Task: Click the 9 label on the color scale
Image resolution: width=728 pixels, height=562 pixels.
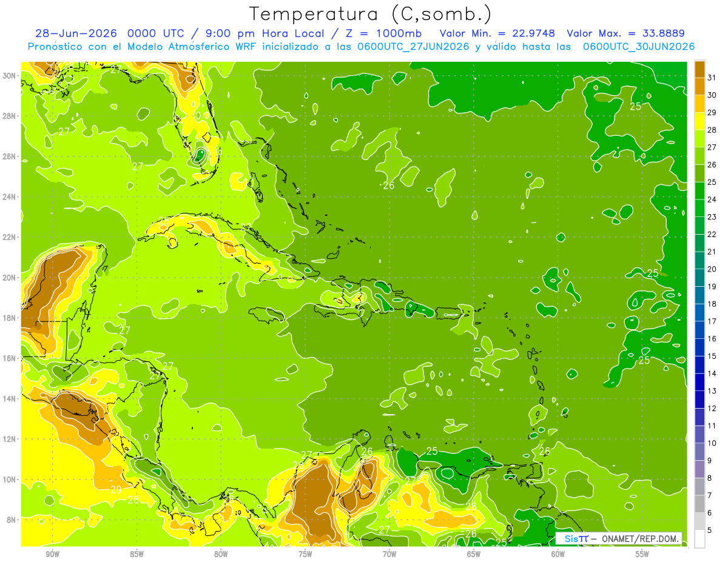Action: point(710,461)
